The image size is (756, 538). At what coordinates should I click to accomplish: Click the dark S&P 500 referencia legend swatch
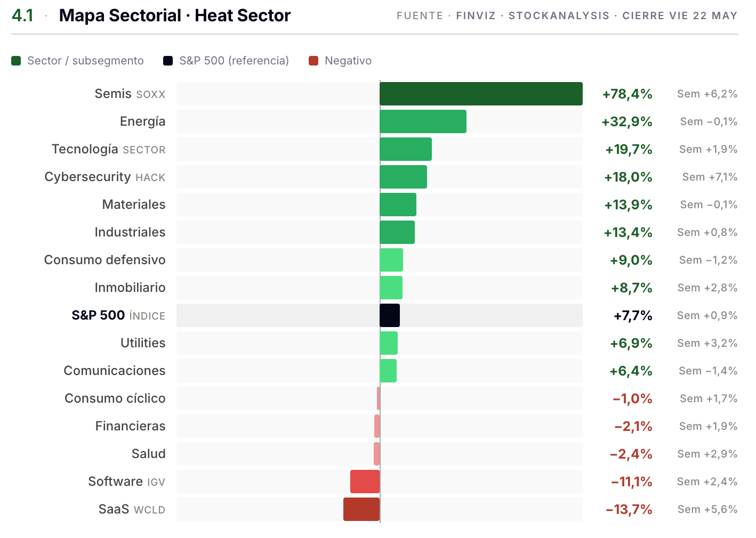(168, 61)
